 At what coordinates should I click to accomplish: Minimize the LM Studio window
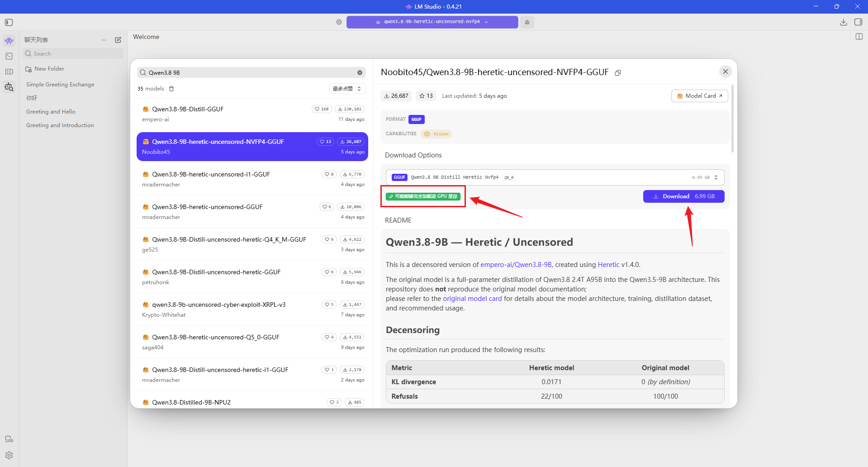(816, 6)
